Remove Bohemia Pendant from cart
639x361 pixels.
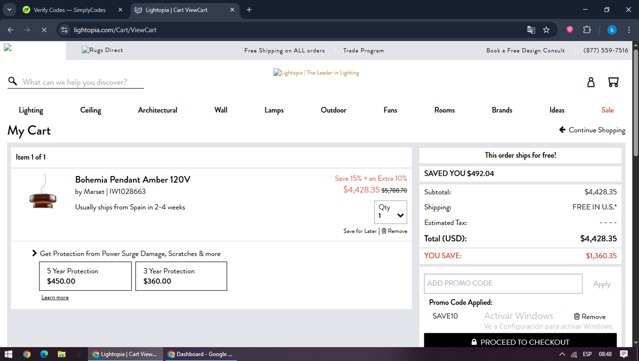tap(394, 231)
